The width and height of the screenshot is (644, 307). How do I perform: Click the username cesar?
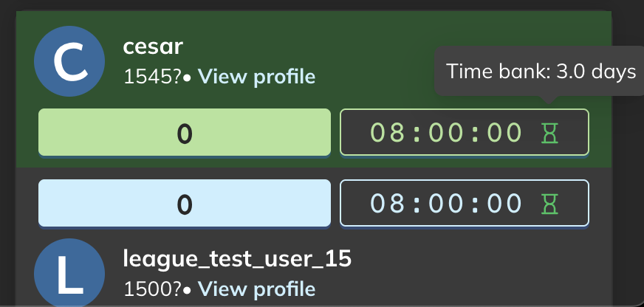click(x=153, y=47)
